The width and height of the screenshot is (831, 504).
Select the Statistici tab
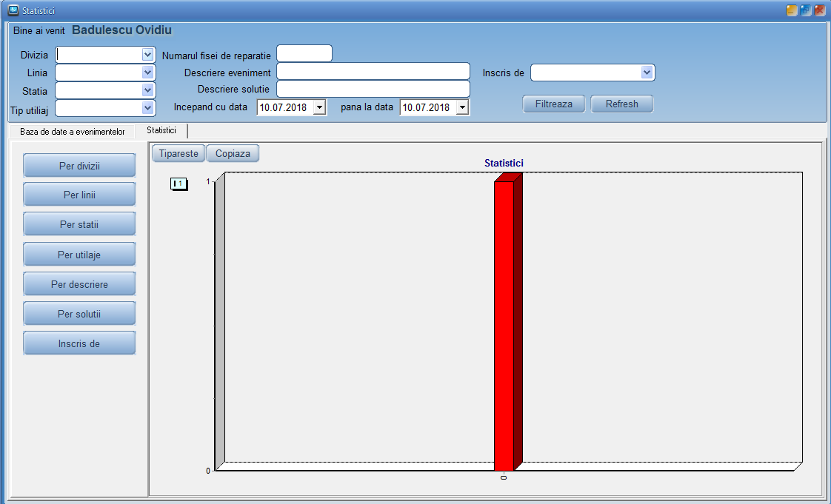coord(161,130)
